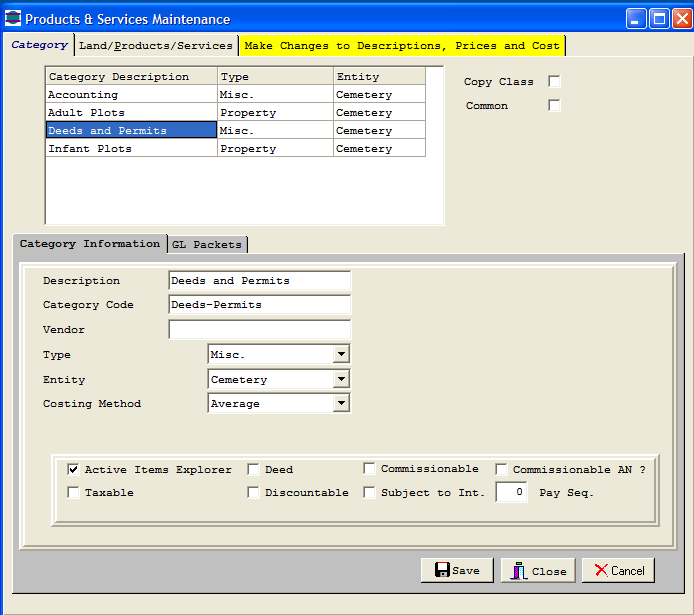Click the Pay Seq. number field
The width and height of the screenshot is (694, 615).
pyautogui.click(x=512, y=493)
